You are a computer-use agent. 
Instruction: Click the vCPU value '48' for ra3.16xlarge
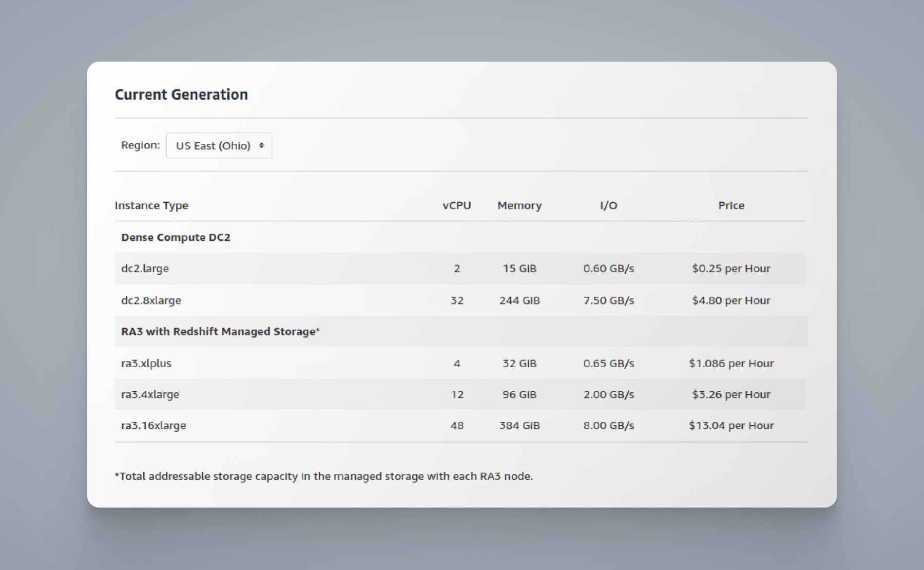[x=457, y=426]
